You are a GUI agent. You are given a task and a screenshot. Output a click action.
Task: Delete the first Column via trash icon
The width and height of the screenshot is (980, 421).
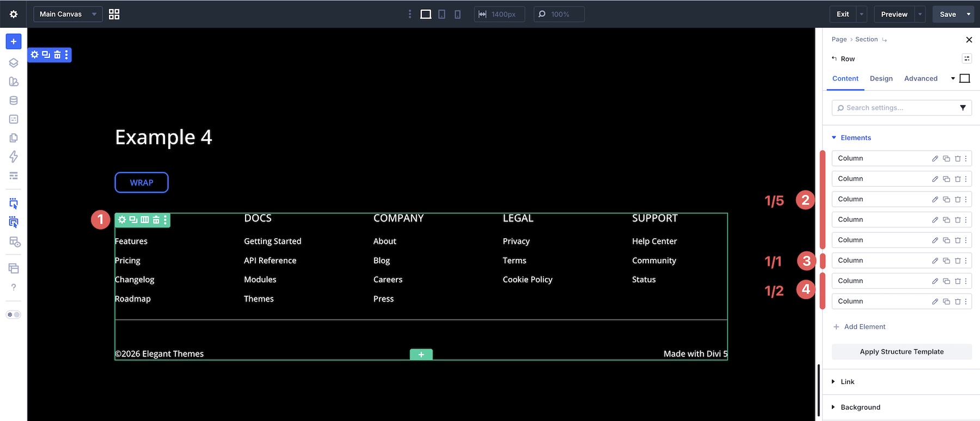[958, 159]
